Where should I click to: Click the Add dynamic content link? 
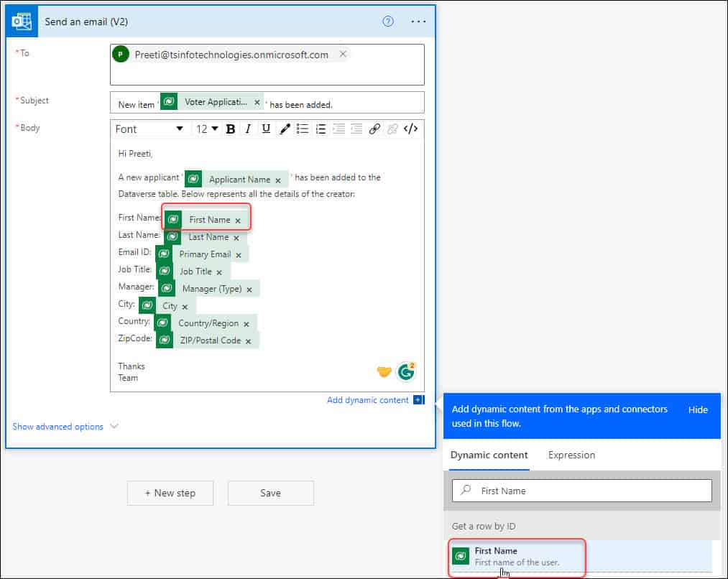(x=367, y=400)
